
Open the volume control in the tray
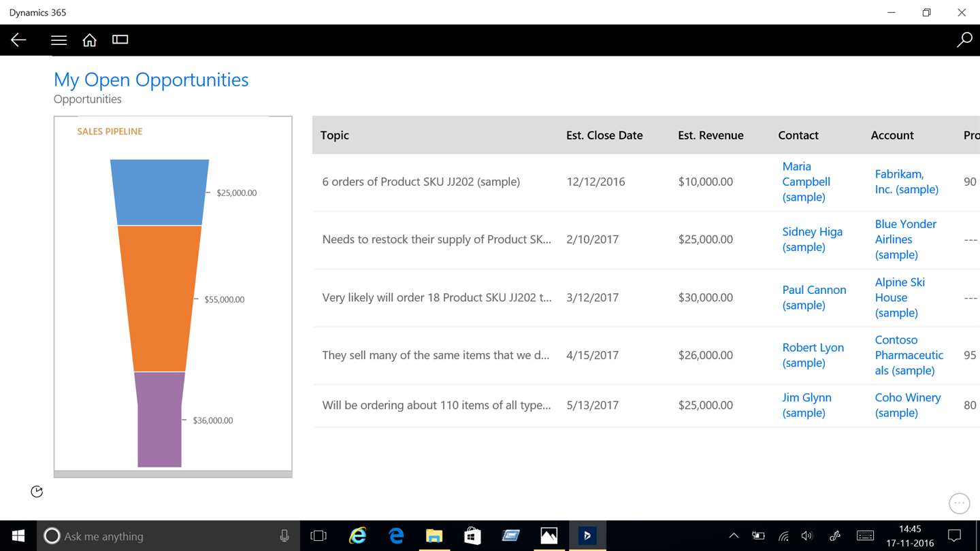pyautogui.click(x=807, y=536)
